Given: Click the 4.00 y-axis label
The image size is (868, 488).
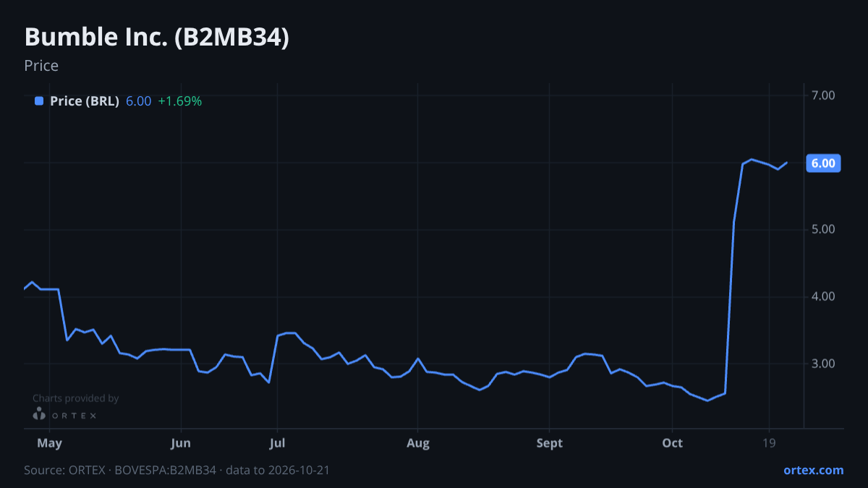Looking at the screenshot, I should click(824, 296).
